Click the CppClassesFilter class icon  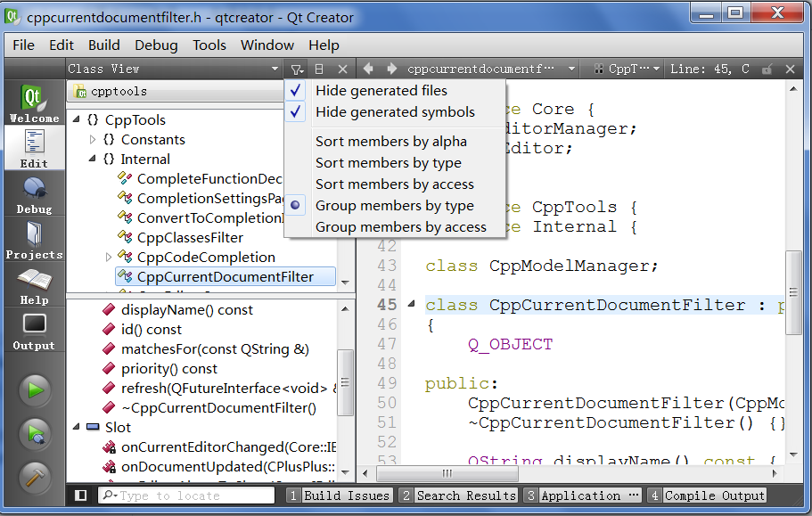[125, 238]
